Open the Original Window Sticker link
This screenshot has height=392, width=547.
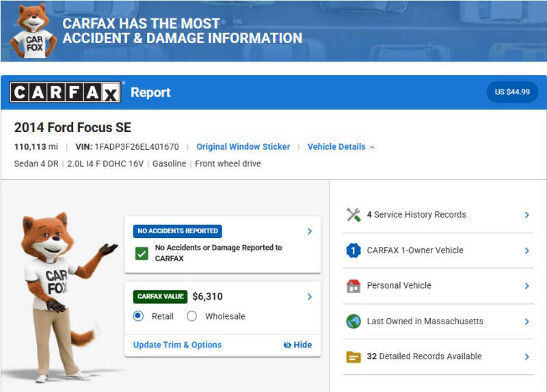coord(243,146)
